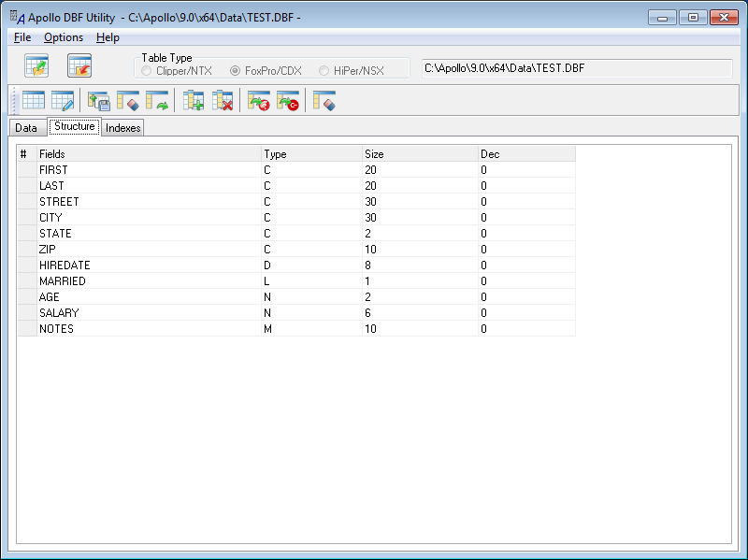
Task: Click type D in the HIREDATE row
Action: click(x=267, y=266)
